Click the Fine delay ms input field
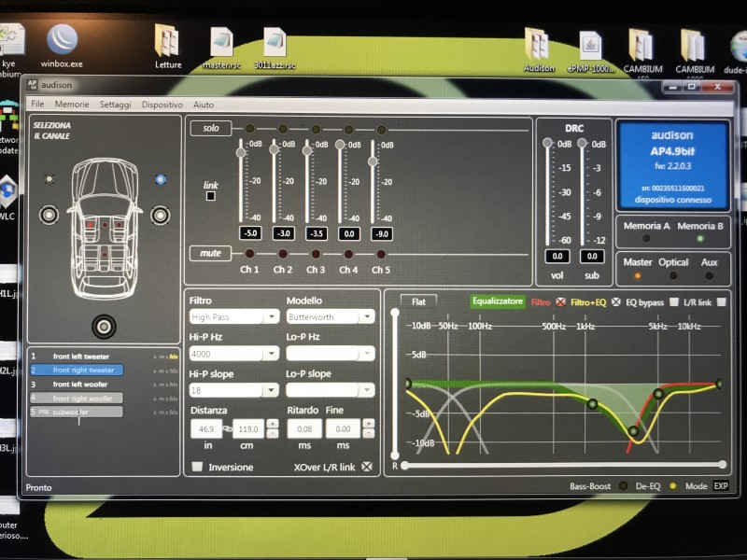 coord(343,428)
